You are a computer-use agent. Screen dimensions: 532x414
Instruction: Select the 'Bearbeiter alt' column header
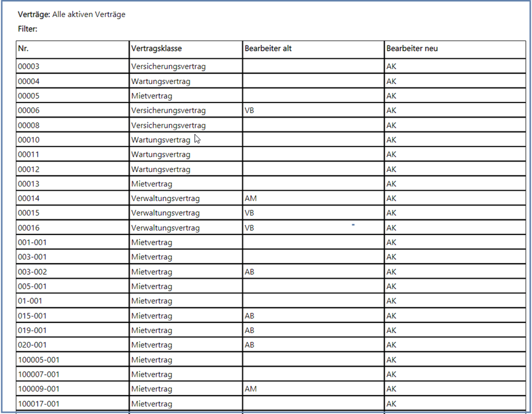tap(268, 49)
